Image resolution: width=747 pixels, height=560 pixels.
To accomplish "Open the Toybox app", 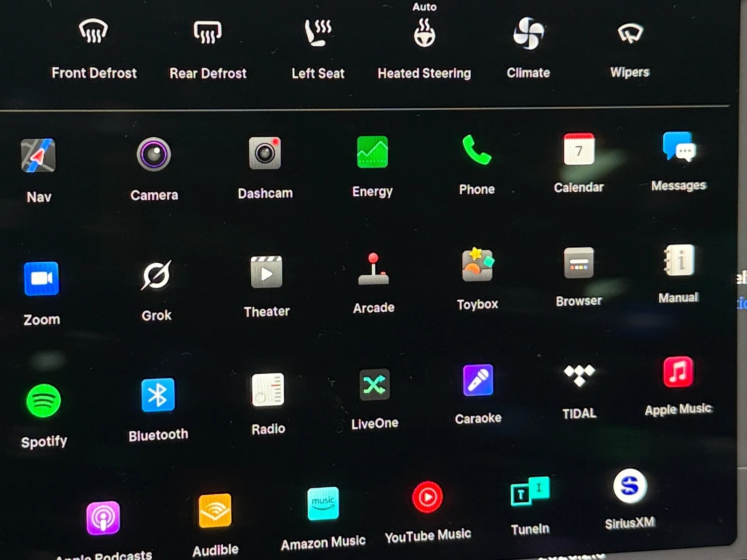I will [477, 265].
